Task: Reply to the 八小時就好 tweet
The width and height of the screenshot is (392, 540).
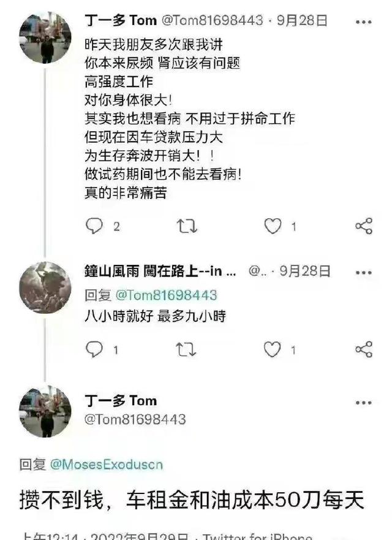Action: [x=94, y=349]
